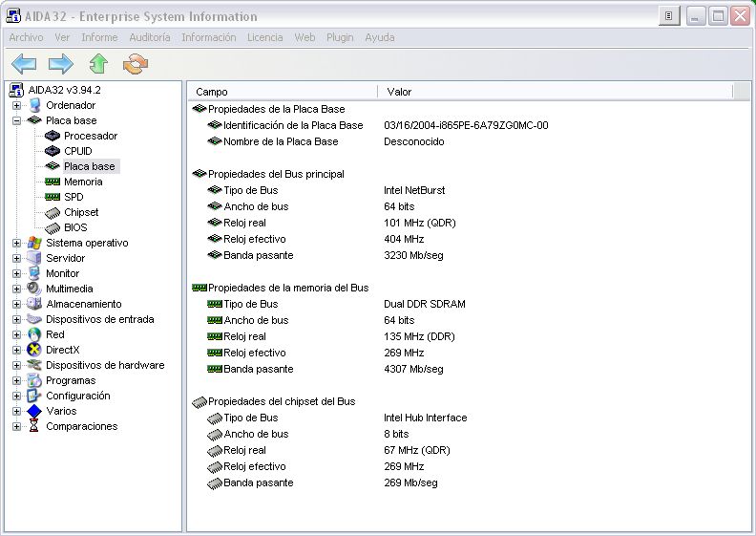Click the Propiedades del chipset del Bus heading

pos(282,401)
